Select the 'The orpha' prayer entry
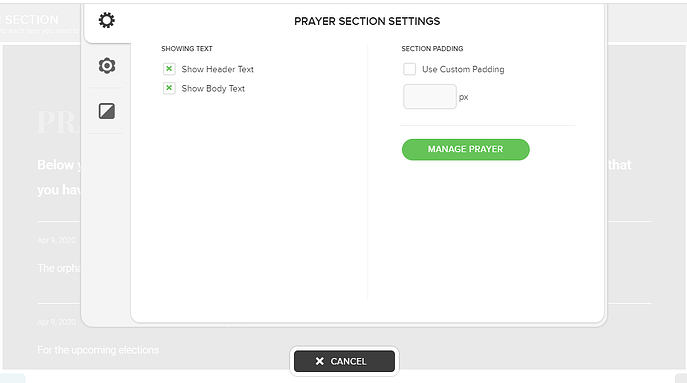Screen dimensions: 687x383 coord(59,268)
